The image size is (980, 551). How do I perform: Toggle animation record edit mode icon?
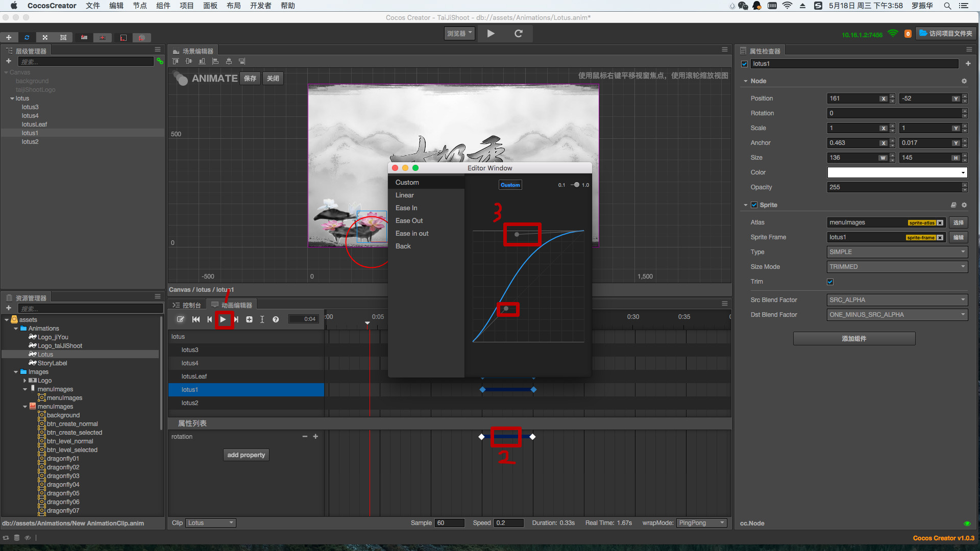point(180,319)
